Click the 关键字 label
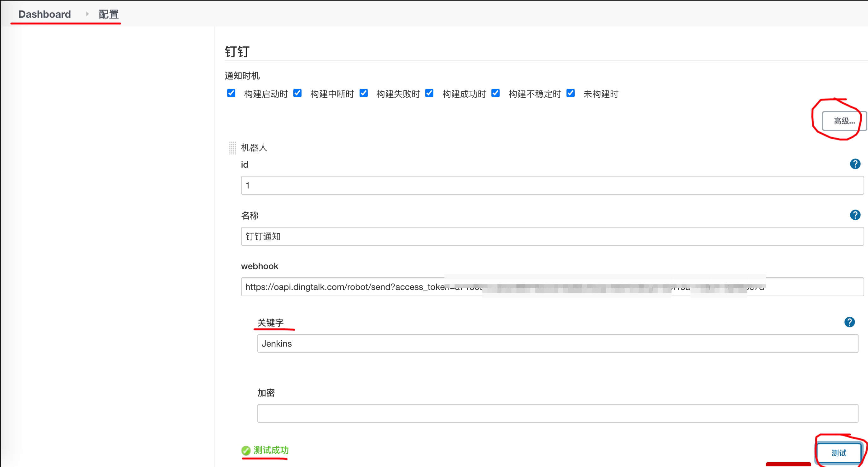This screenshot has height=467, width=868. pyautogui.click(x=271, y=323)
